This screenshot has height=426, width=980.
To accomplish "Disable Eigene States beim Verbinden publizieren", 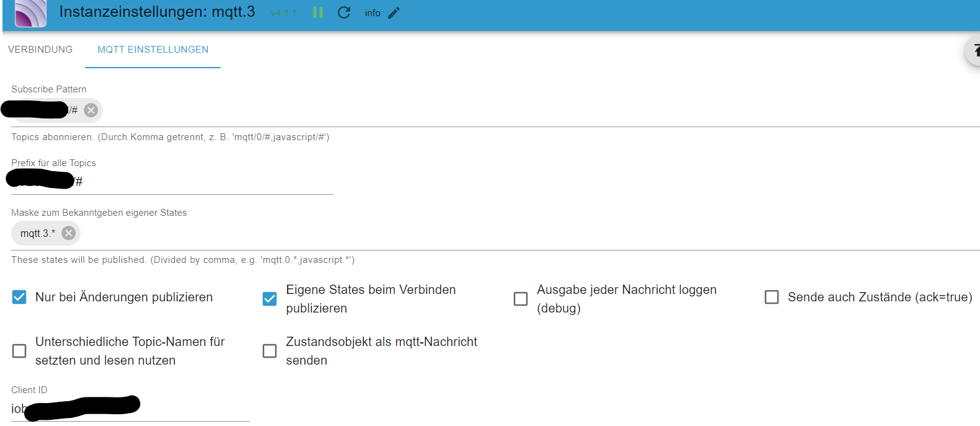I will point(270,299).
